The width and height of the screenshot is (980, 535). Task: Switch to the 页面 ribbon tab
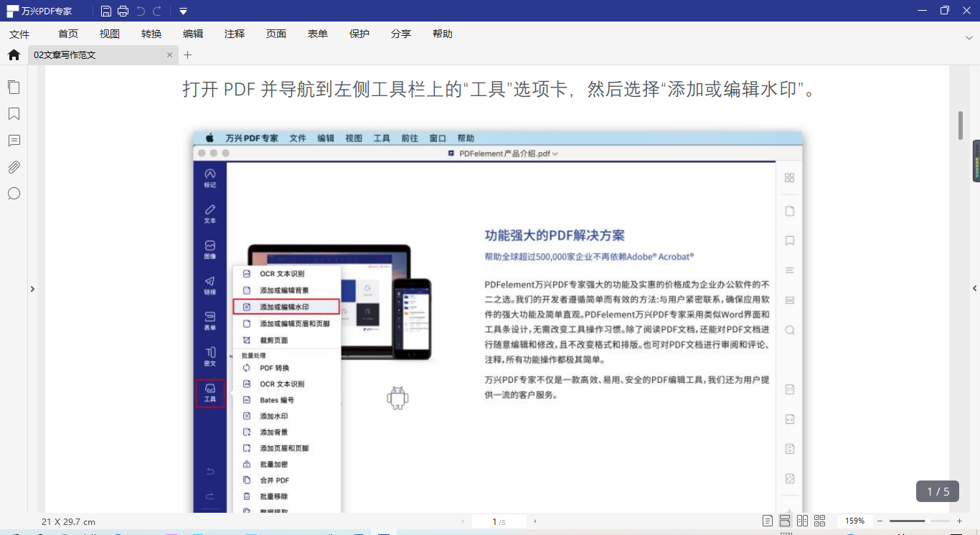[x=276, y=34]
